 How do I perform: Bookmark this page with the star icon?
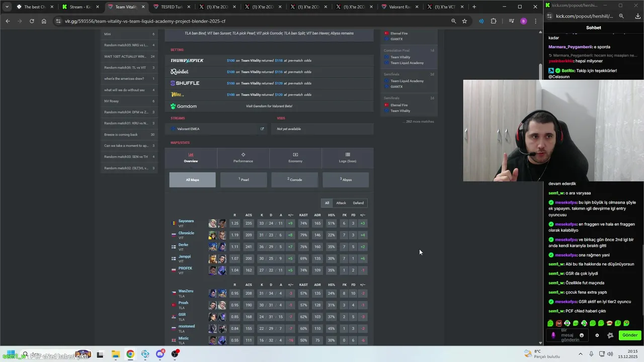464,21
